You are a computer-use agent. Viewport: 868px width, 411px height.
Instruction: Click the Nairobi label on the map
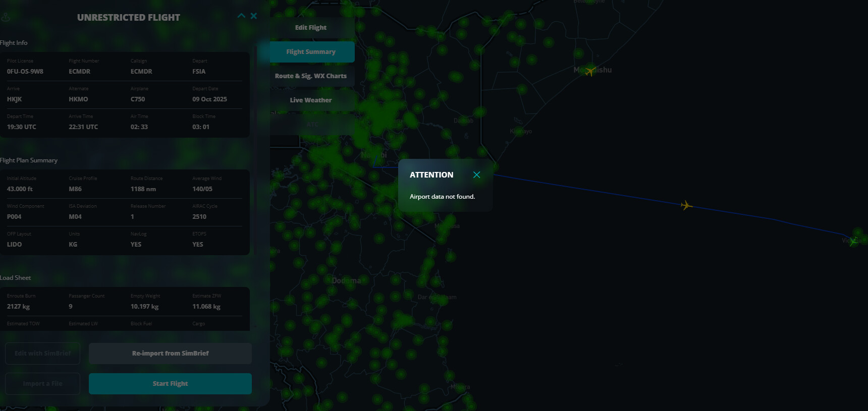click(x=373, y=155)
